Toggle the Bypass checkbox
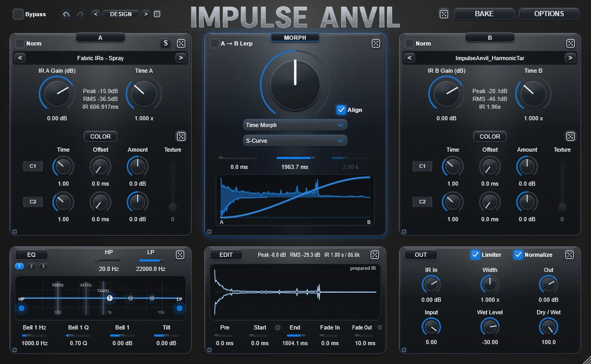591x364 pixels. tap(18, 14)
